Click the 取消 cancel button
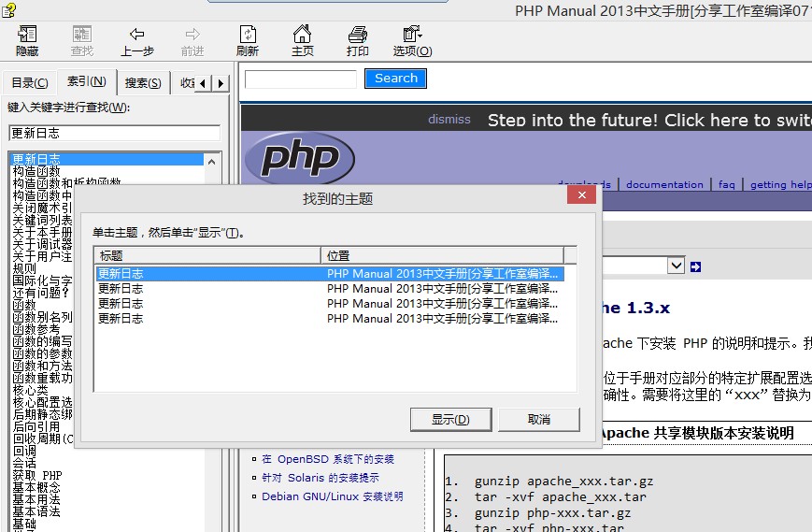 (x=539, y=420)
